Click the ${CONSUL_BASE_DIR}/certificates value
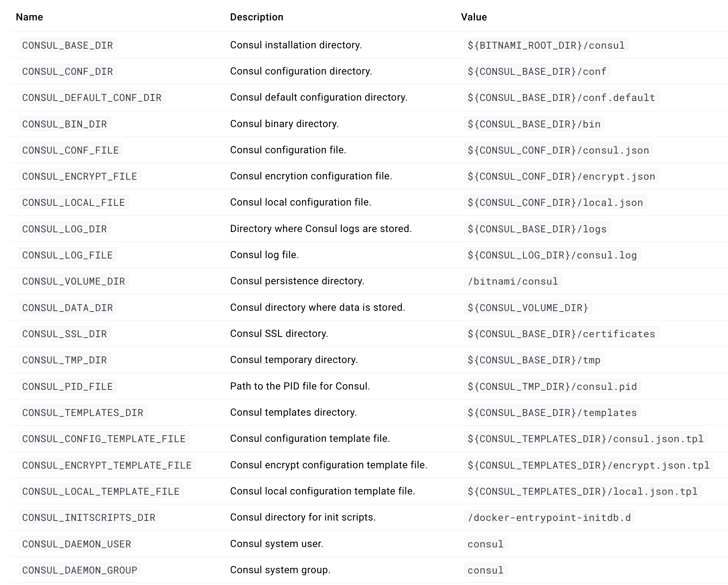This screenshot has height=585, width=728. coord(561,334)
